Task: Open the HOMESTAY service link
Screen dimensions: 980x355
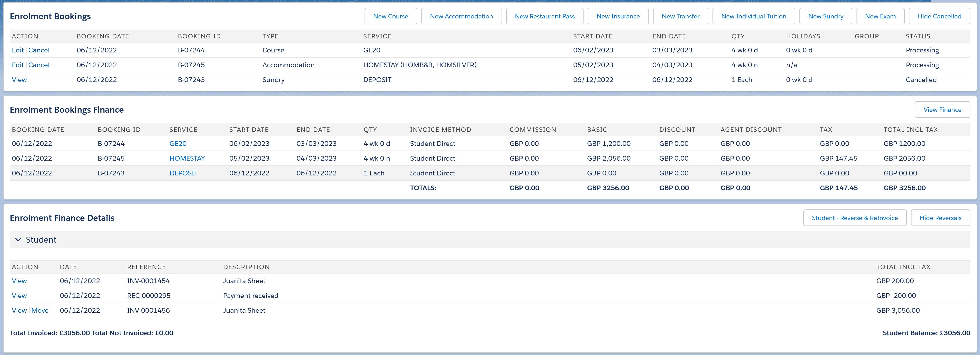Action: pyautogui.click(x=187, y=158)
